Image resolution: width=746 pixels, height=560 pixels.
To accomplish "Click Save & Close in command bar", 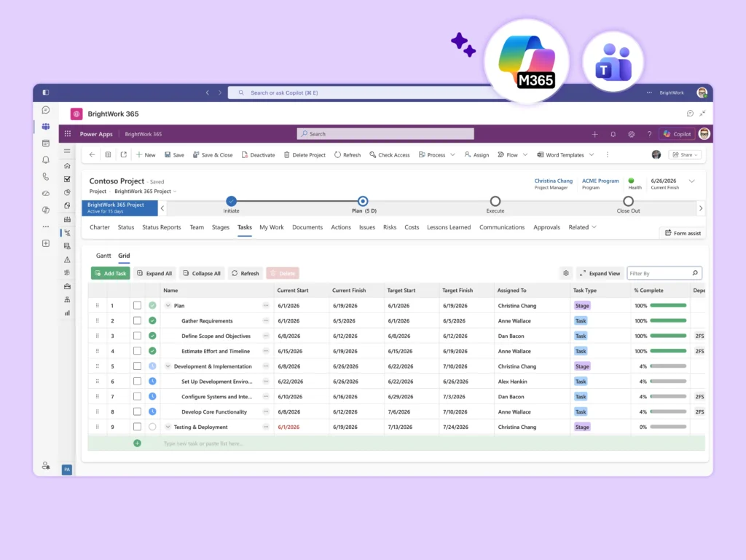I will 213,155.
